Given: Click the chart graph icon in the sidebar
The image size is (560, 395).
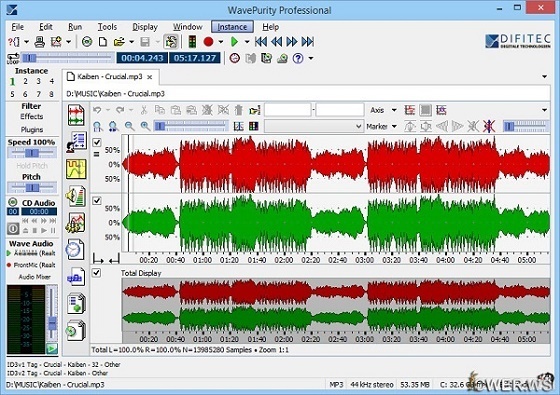Looking at the screenshot, I should point(75,222).
